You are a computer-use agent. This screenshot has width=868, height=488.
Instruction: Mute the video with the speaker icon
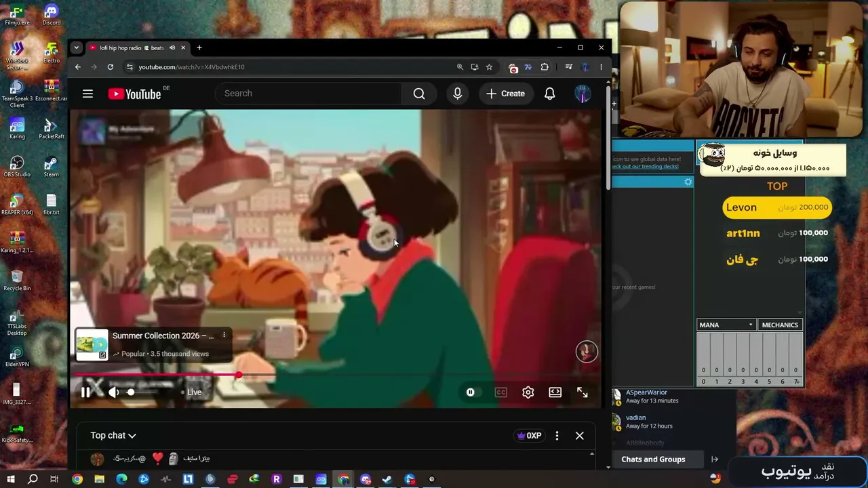point(114,392)
